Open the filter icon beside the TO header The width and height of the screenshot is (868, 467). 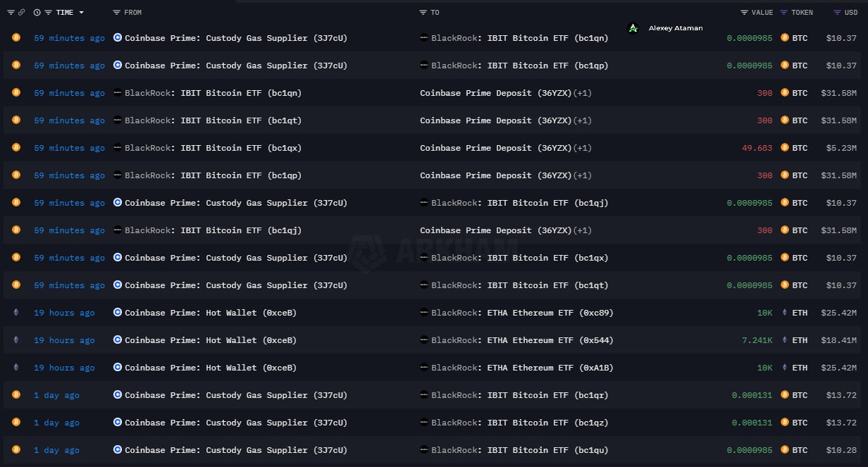(423, 13)
